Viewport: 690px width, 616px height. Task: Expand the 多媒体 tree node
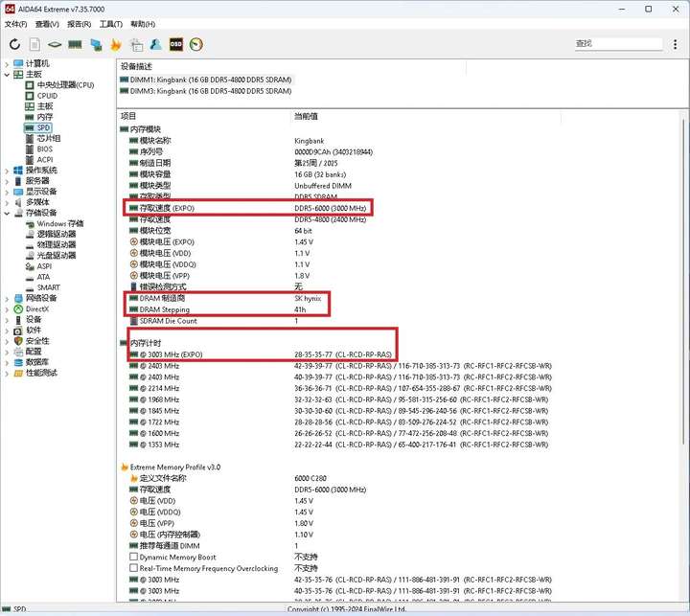[x=7, y=202]
